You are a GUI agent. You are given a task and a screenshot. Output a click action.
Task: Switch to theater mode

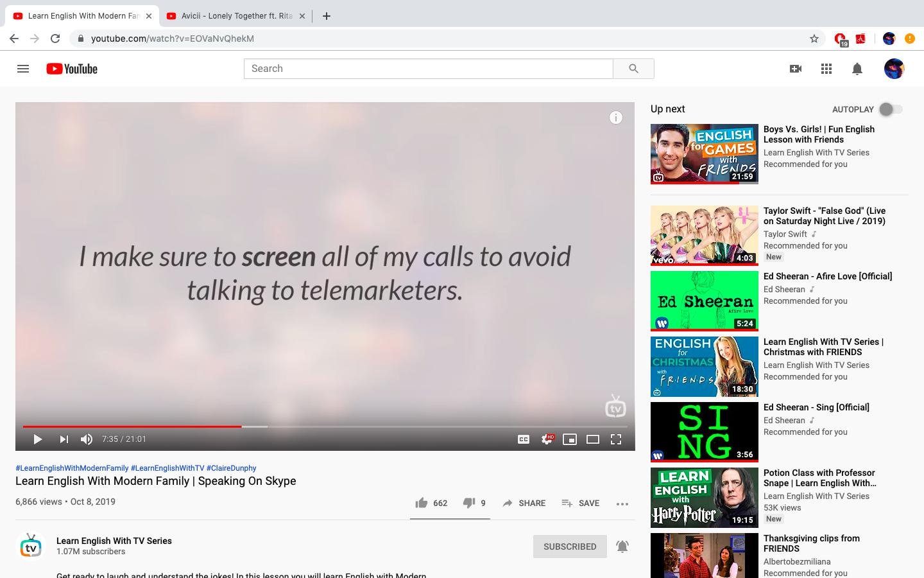coord(593,439)
